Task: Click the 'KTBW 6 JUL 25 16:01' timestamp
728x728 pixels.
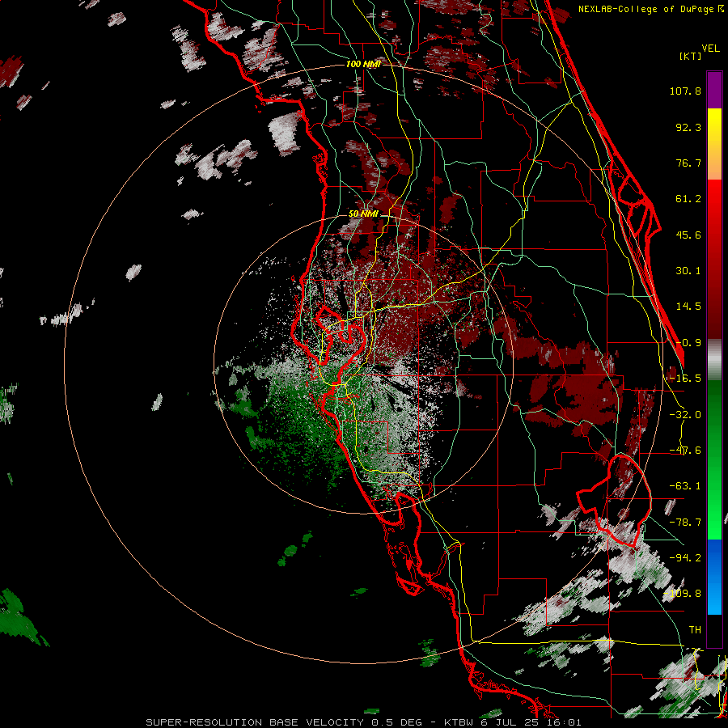Action: click(x=513, y=722)
